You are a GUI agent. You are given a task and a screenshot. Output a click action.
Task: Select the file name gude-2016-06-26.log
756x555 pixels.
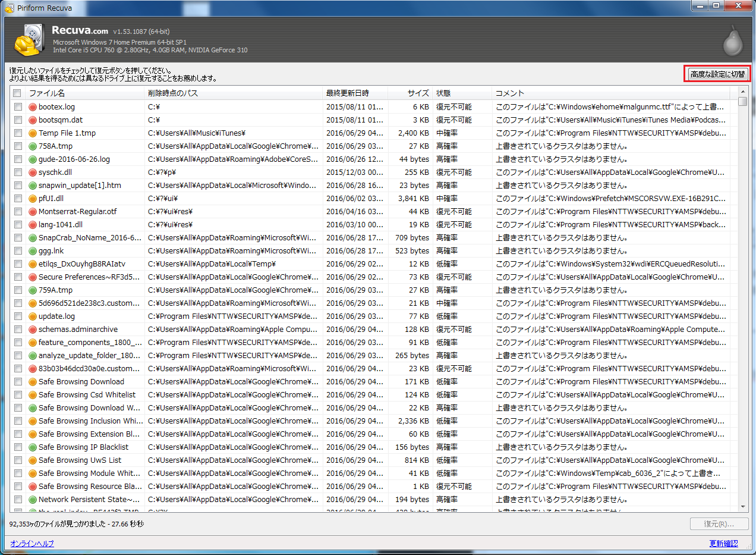pos(74,159)
